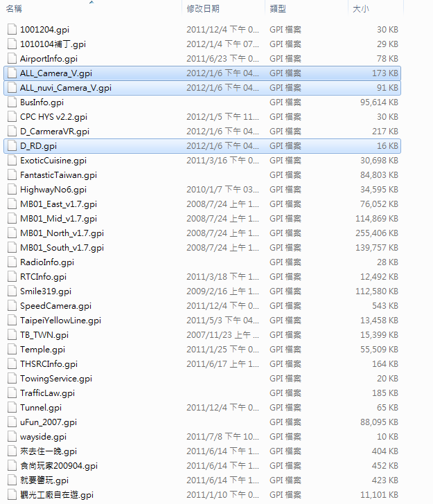The image size is (433, 504).
Task: Select the file name 觀光工廠自在遊.gpi
Action: [x=57, y=495]
